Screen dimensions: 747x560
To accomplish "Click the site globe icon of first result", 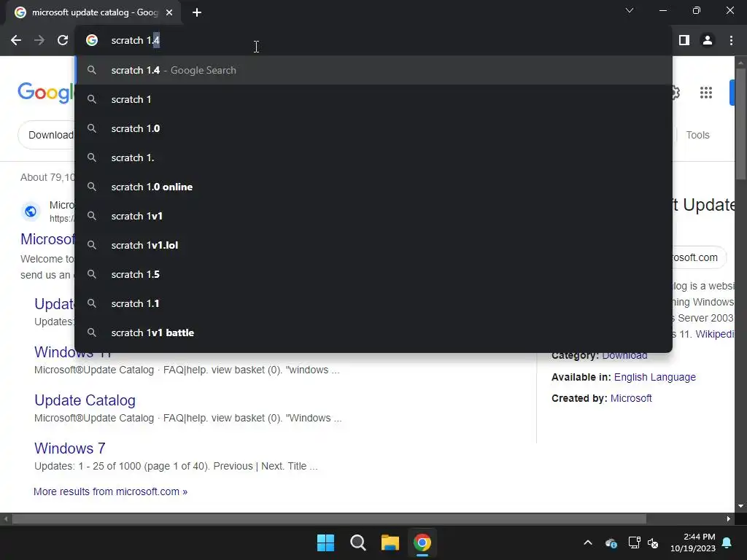I will pos(31,211).
